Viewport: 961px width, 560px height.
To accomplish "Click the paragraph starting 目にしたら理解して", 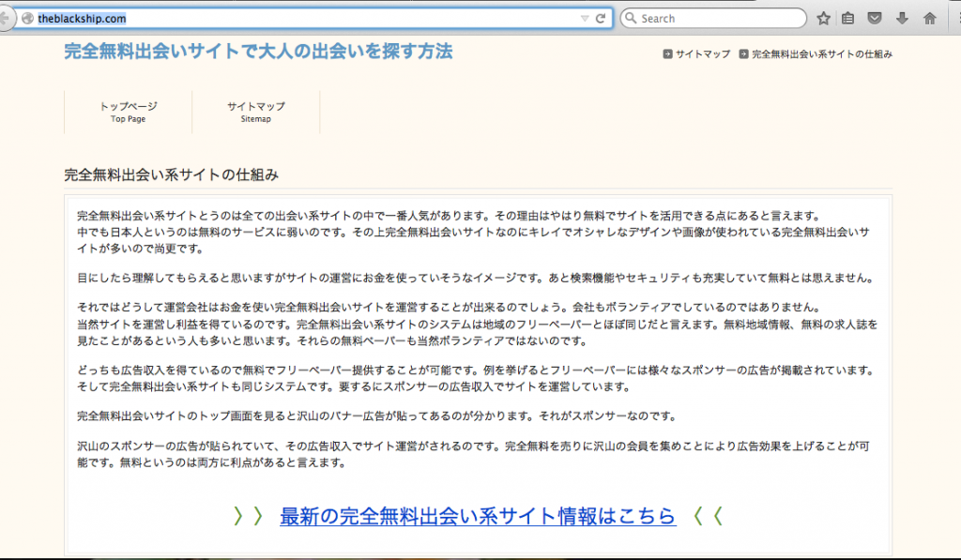I will pyautogui.click(x=475, y=279).
